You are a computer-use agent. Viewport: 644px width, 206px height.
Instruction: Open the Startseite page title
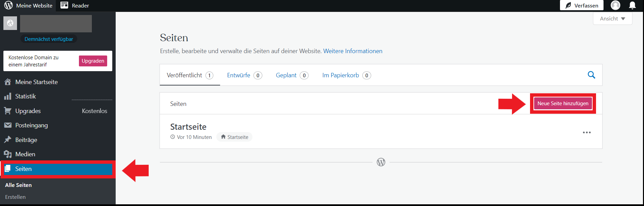188,127
